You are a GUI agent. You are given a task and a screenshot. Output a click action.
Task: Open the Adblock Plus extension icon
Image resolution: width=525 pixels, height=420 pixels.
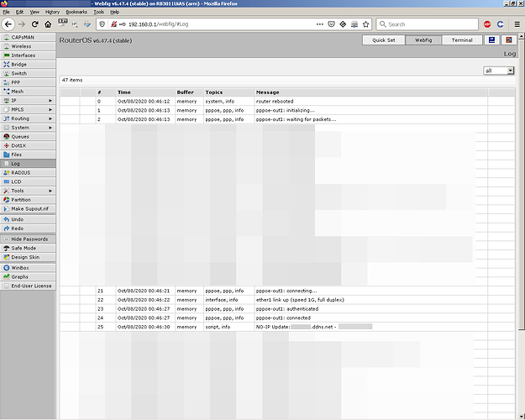(x=487, y=24)
